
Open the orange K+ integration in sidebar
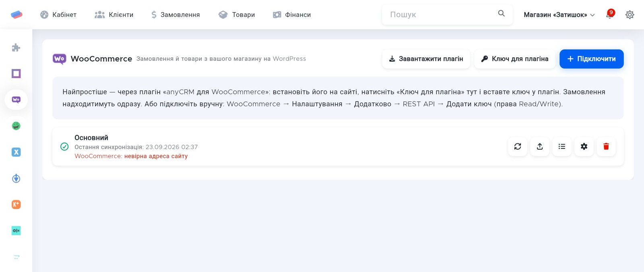[16, 204]
